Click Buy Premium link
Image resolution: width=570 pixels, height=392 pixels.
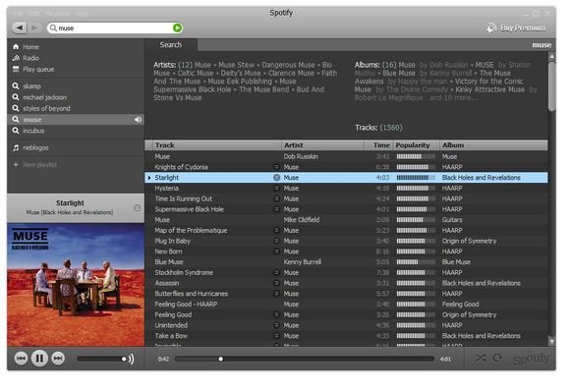tap(516, 28)
